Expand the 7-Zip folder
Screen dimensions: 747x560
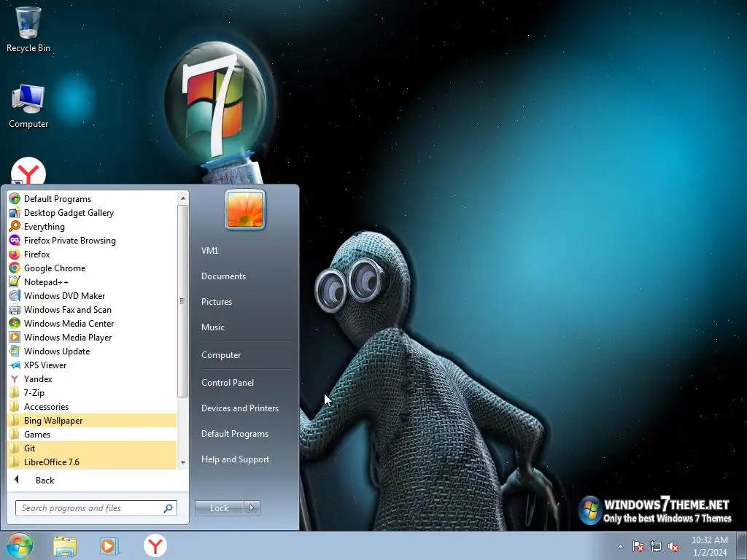[x=92, y=392]
